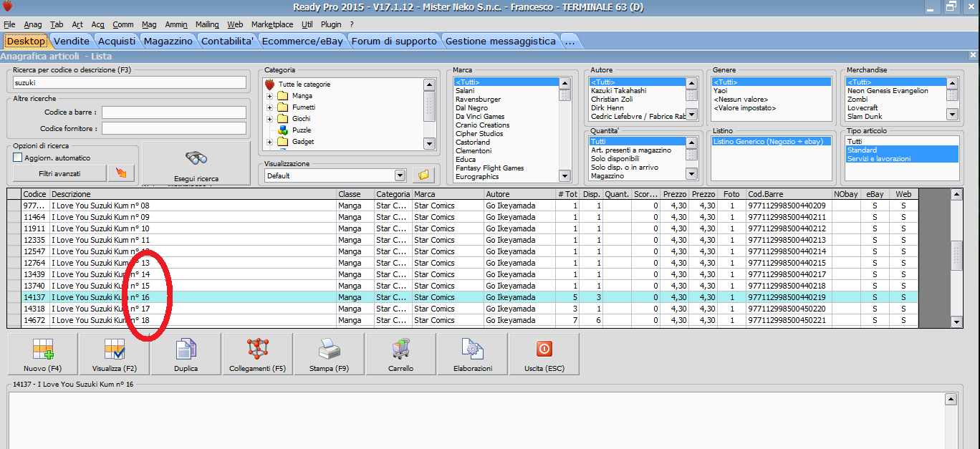Open the Marketplace menu
The image size is (980, 449).
coord(272,24)
